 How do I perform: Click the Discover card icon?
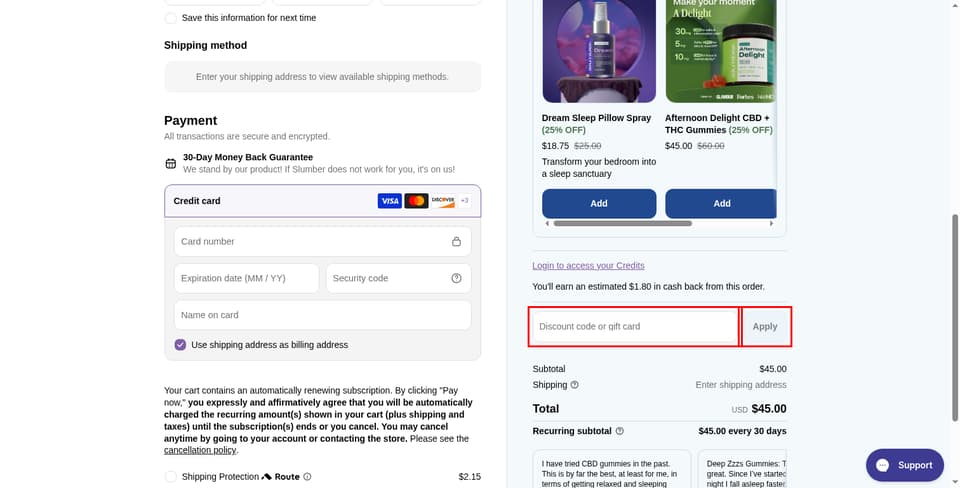point(443,201)
